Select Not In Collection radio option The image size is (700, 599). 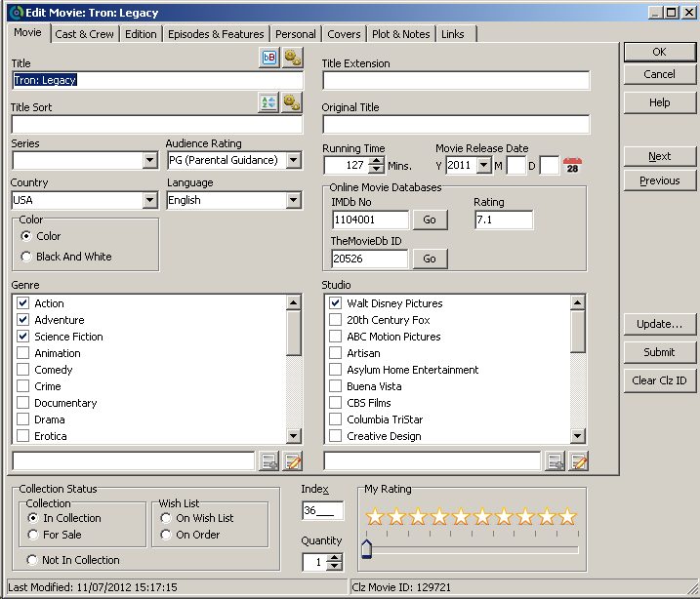tap(32, 560)
